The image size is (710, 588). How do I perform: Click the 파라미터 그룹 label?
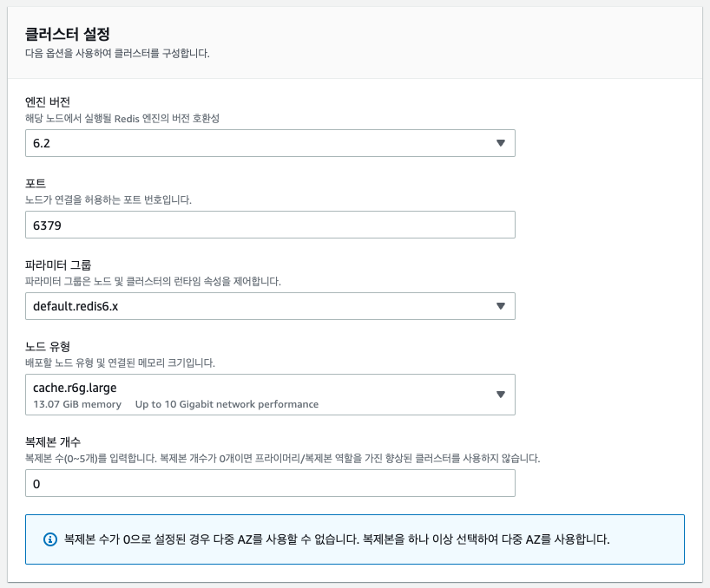58,265
